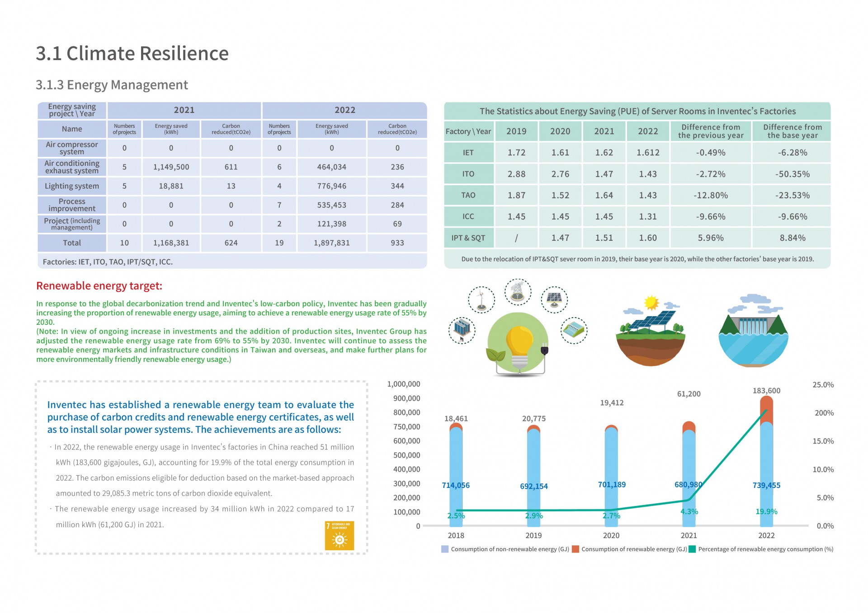
Task: Click the 714,056 bar value label
Action: [x=456, y=486]
